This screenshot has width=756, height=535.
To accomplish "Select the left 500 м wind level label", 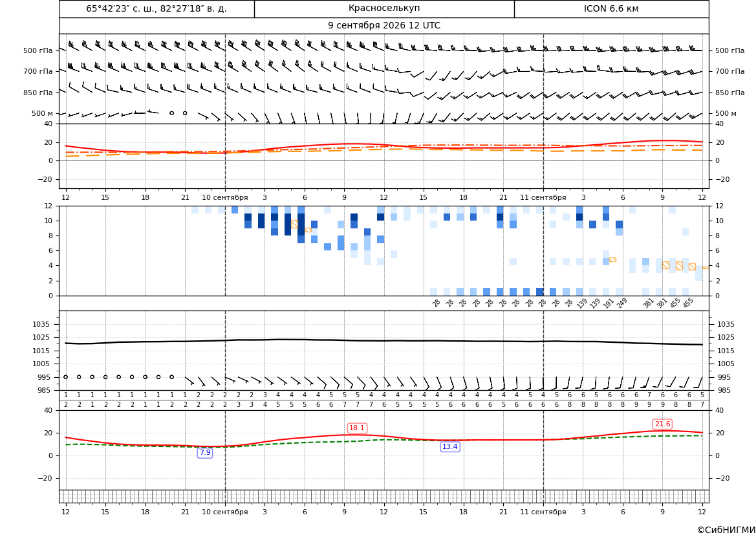I will pos(42,113).
